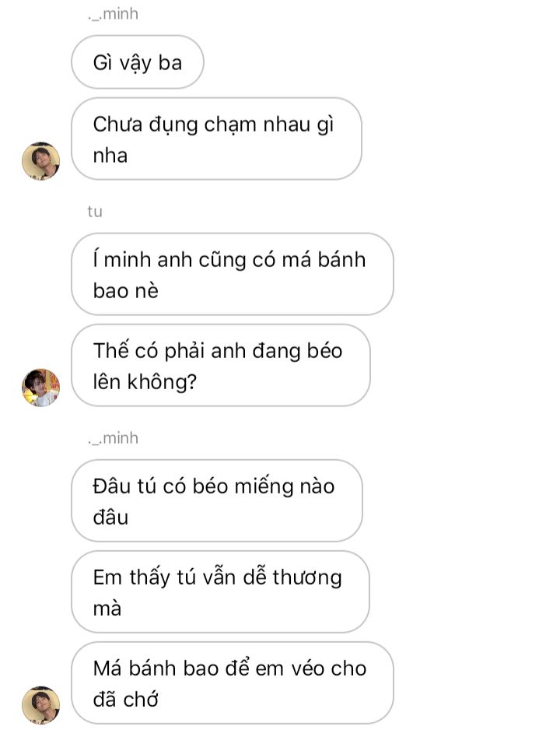
Task: Select the 'Chưa đụng chạm nhau gì nha' message
Action: coord(216,139)
